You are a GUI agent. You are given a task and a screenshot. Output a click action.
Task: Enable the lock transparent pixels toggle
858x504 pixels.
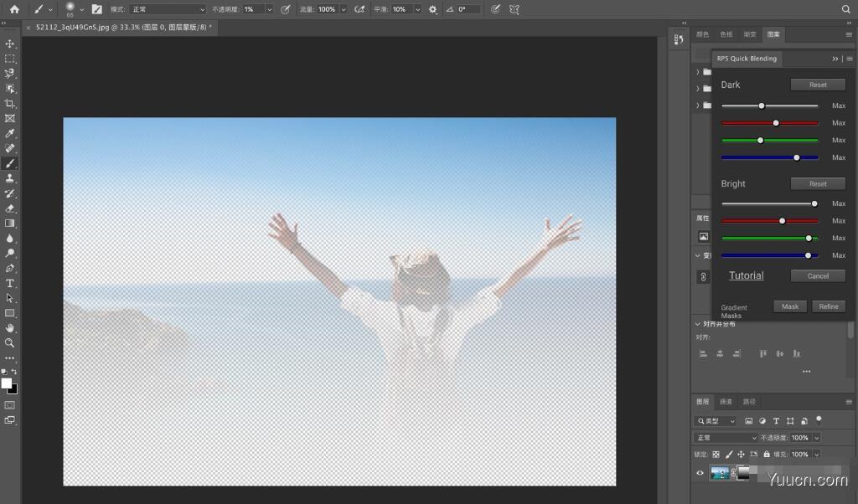point(716,454)
